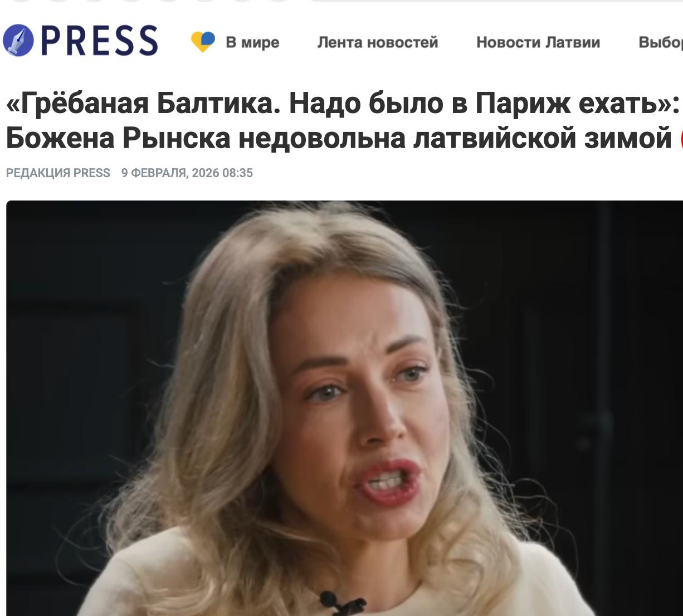The width and height of the screenshot is (683, 616).
Task: Click the blue-yellow heart icon
Action: tap(203, 42)
